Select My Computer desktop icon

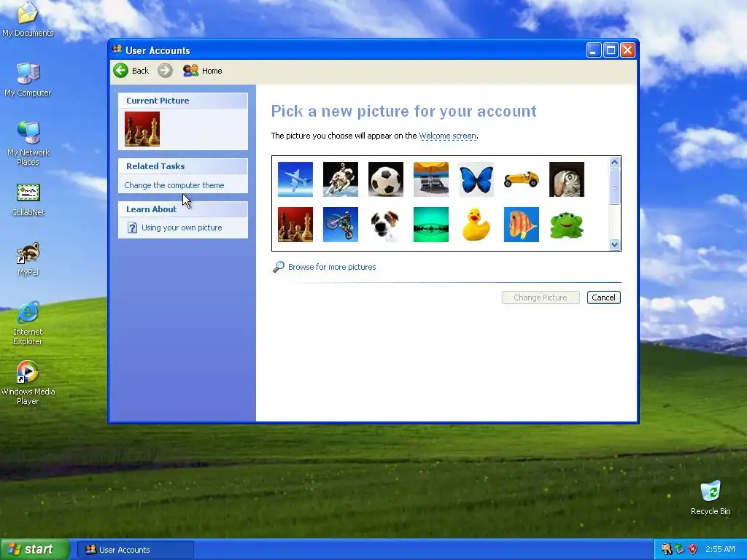(x=28, y=79)
